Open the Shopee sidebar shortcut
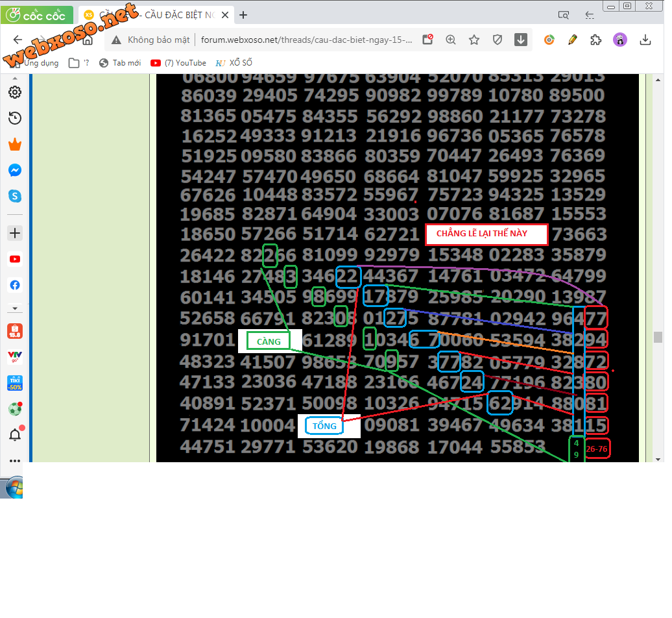The image size is (672, 618). pos(15,331)
